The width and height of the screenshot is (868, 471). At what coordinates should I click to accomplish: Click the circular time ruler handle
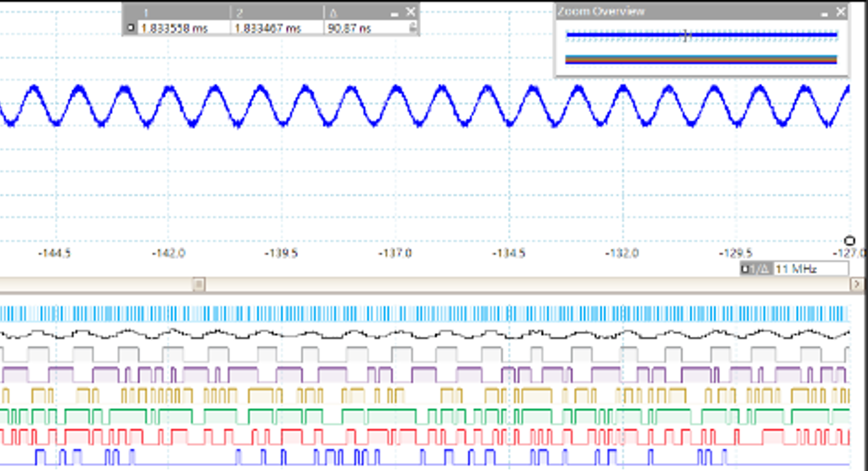849,241
